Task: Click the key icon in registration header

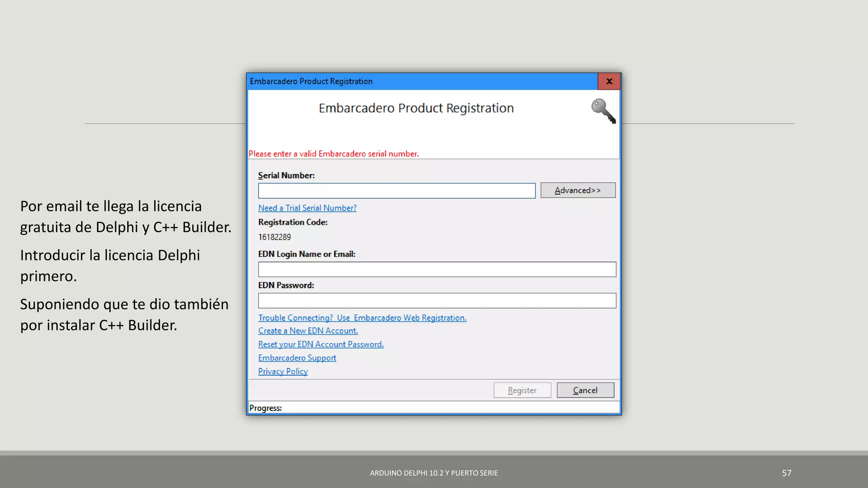Action: point(604,111)
